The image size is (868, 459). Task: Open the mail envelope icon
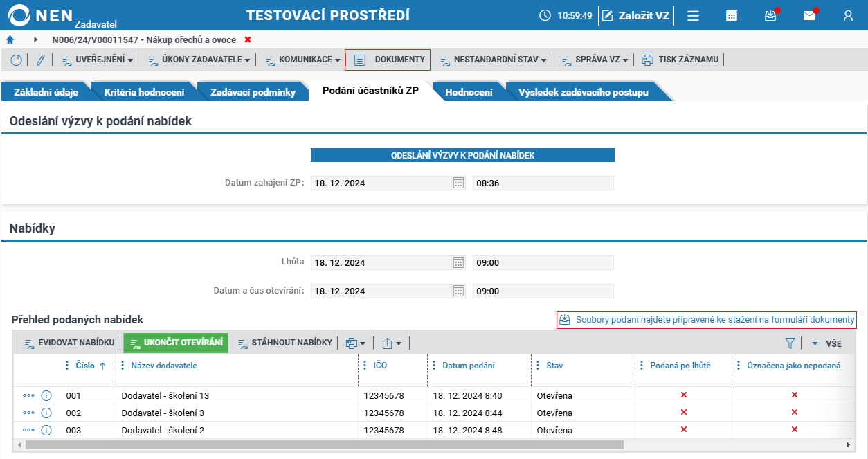809,15
